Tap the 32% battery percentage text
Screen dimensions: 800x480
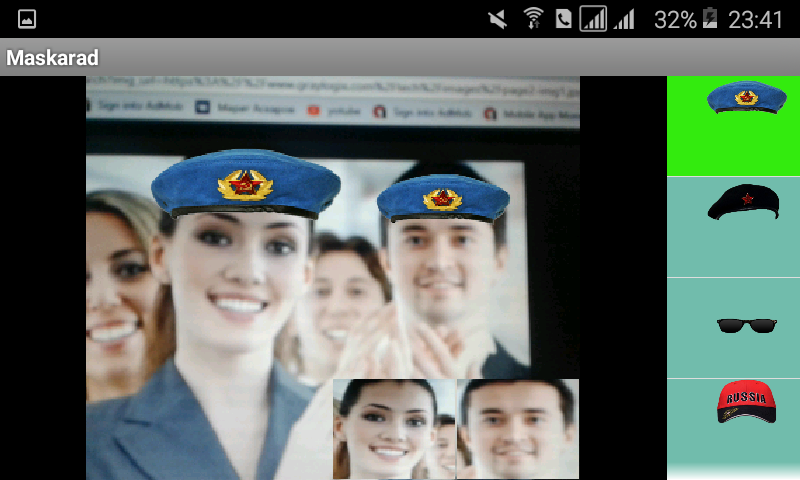pos(675,20)
